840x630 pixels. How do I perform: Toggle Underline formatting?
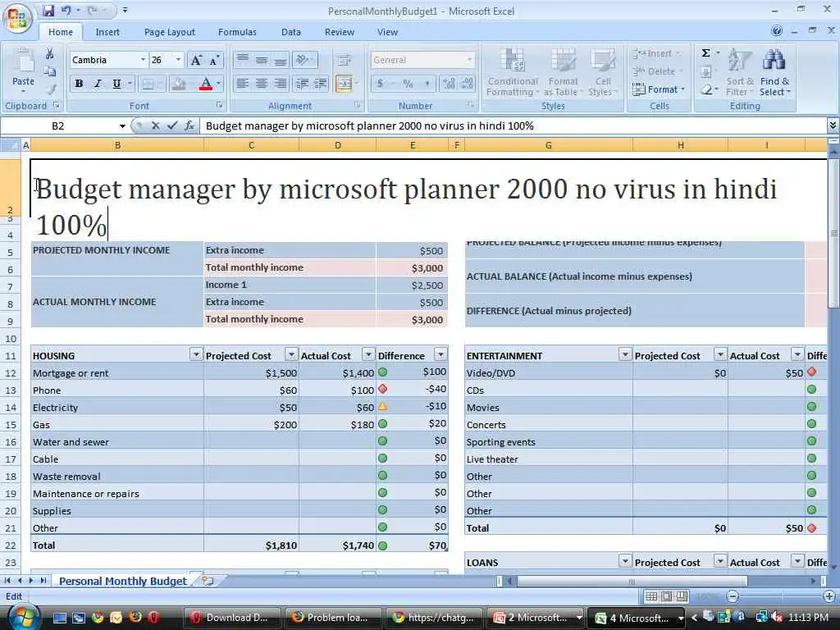116,84
